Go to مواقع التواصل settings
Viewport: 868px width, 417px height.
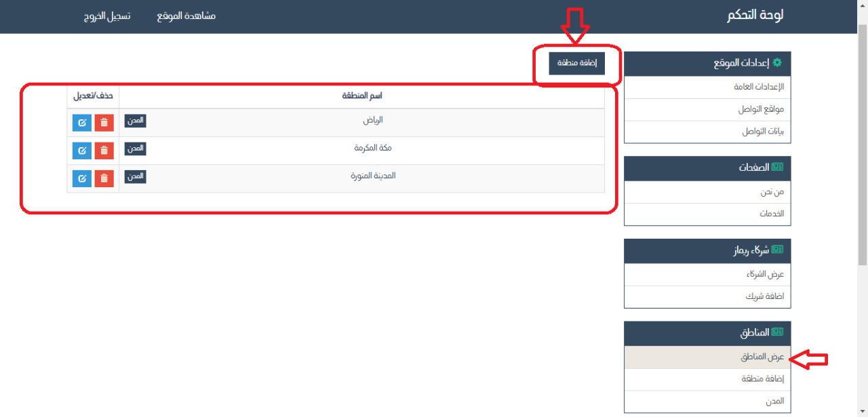[x=761, y=109]
